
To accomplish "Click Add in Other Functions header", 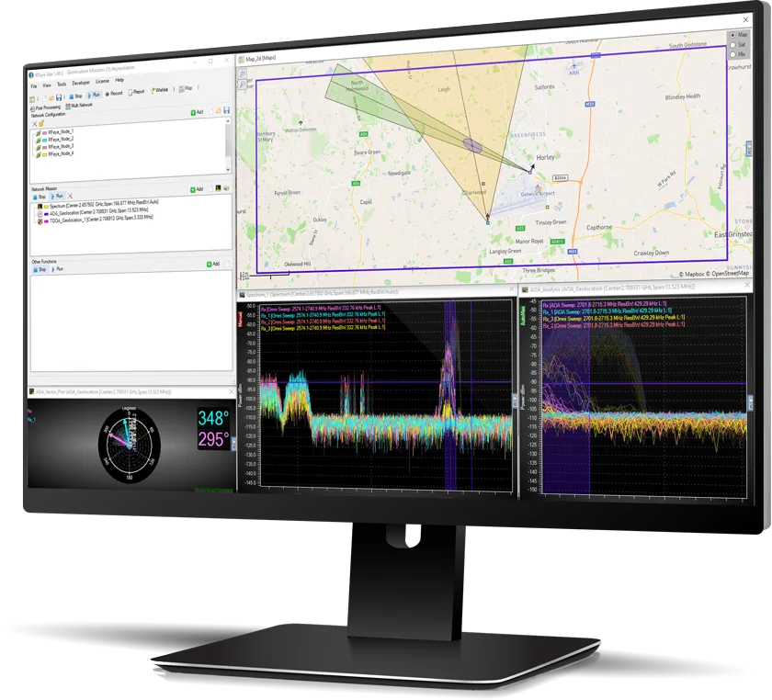I will pyautogui.click(x=213, y=264).
